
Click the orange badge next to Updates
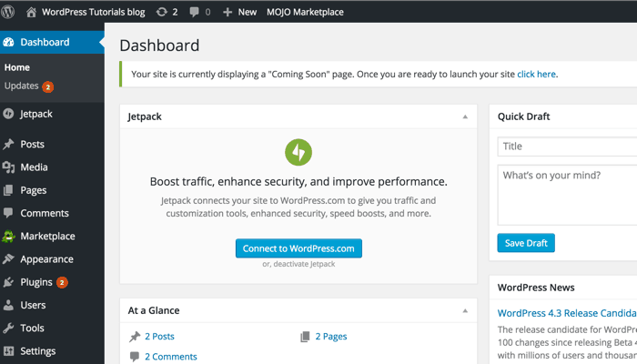48,86
